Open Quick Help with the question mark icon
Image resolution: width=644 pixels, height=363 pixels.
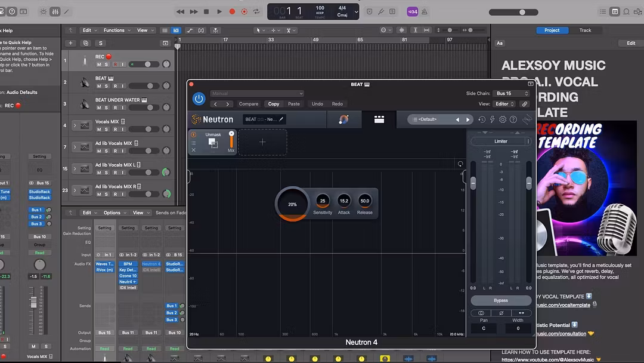13,11
